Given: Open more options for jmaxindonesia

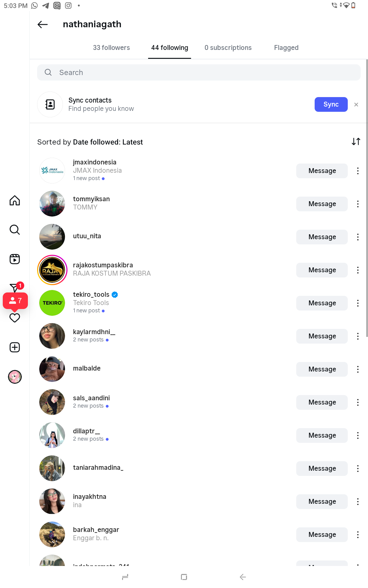Looking at the screenshot, I should (358, 171).
